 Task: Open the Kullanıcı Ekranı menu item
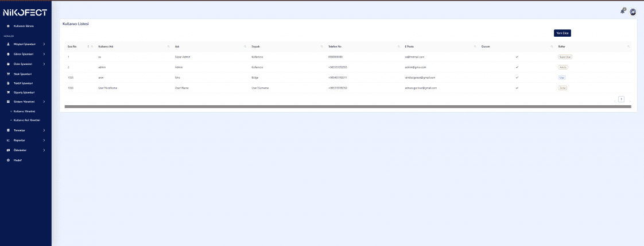25,26
